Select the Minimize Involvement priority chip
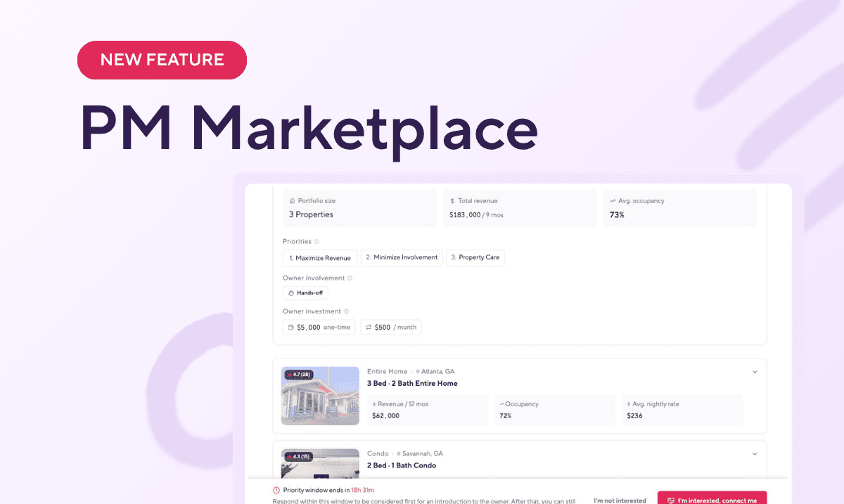 402,257
